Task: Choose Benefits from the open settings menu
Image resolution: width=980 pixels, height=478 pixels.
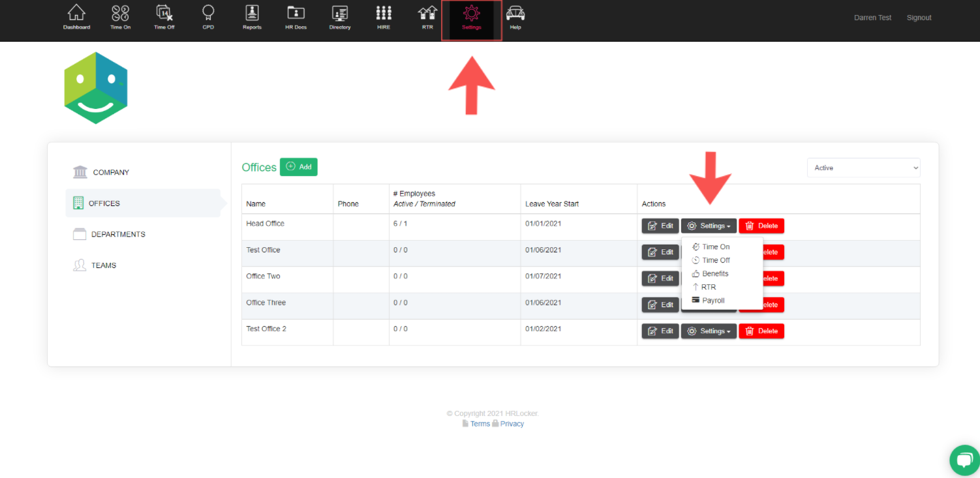Action: pyautogui.click(x=714, y=273)
